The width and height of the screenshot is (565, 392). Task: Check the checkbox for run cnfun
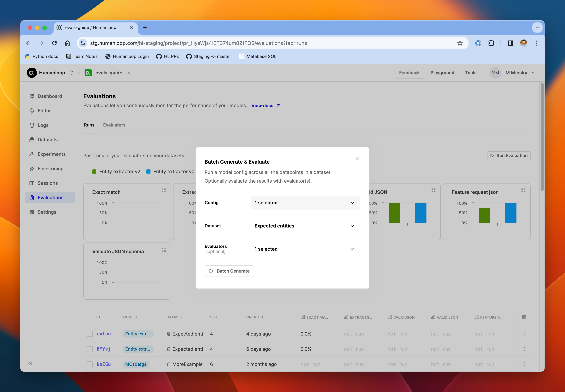coord(90,334)
